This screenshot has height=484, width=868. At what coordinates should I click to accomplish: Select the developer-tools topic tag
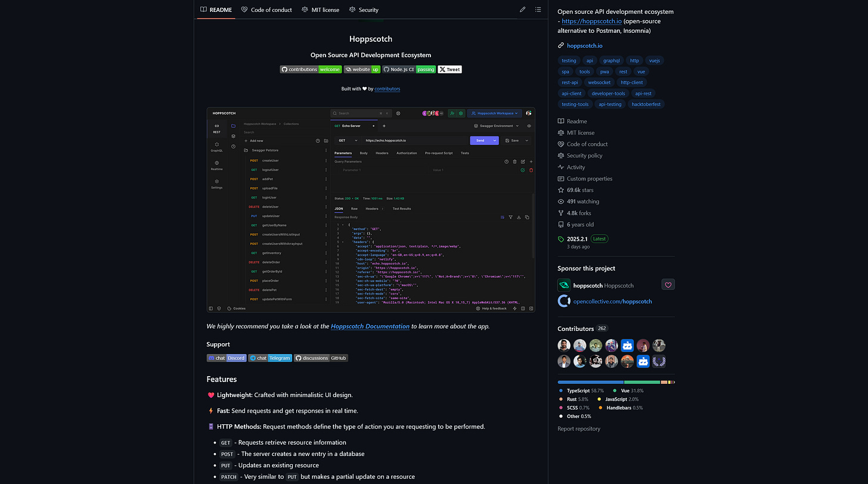pos(609,94)
